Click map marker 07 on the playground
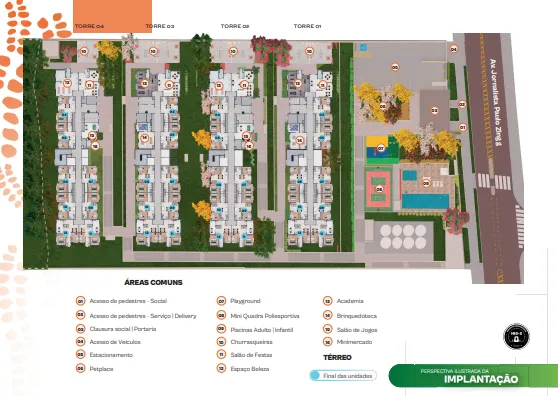Screen dimensions: 558x396 [x=381, y=148]
